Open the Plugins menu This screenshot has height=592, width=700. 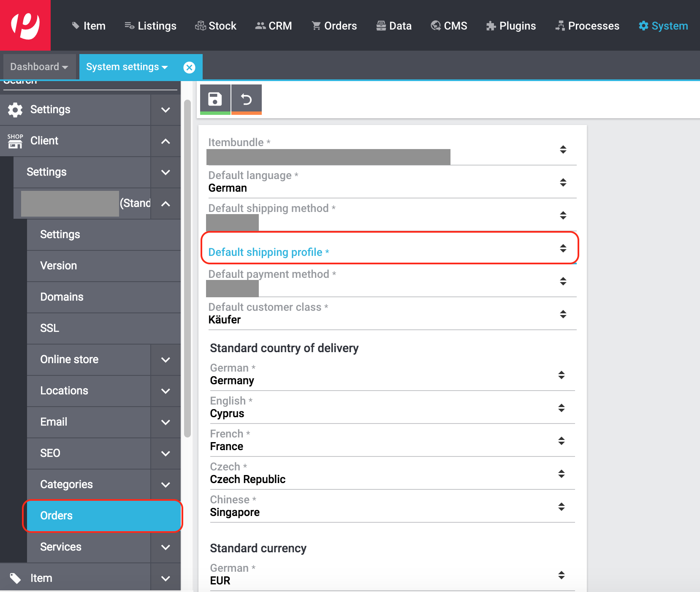click(511, 26)
